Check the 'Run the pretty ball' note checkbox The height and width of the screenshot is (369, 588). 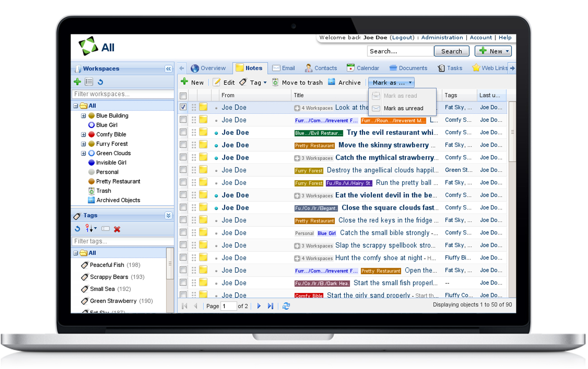point(183,183)
